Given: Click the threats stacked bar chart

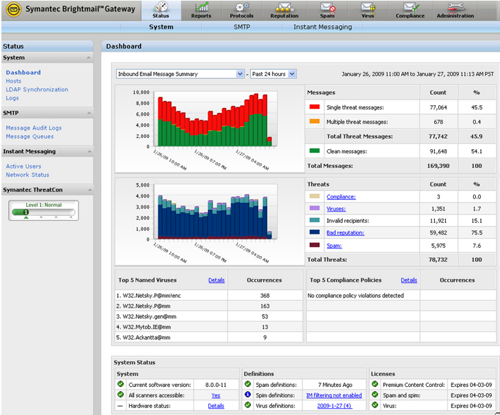Looking at the screenshot, I should (215, 212).
